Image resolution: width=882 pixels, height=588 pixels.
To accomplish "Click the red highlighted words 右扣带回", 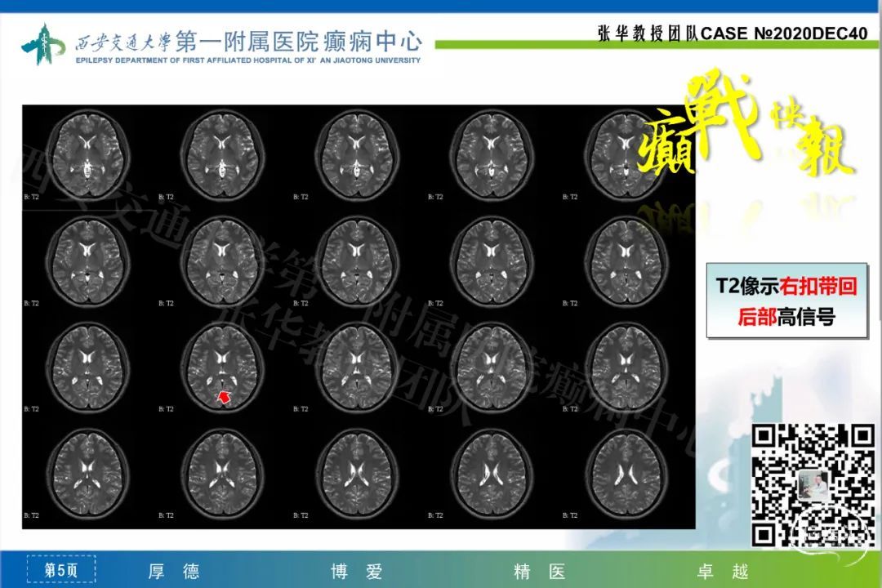I will (817, 286).
